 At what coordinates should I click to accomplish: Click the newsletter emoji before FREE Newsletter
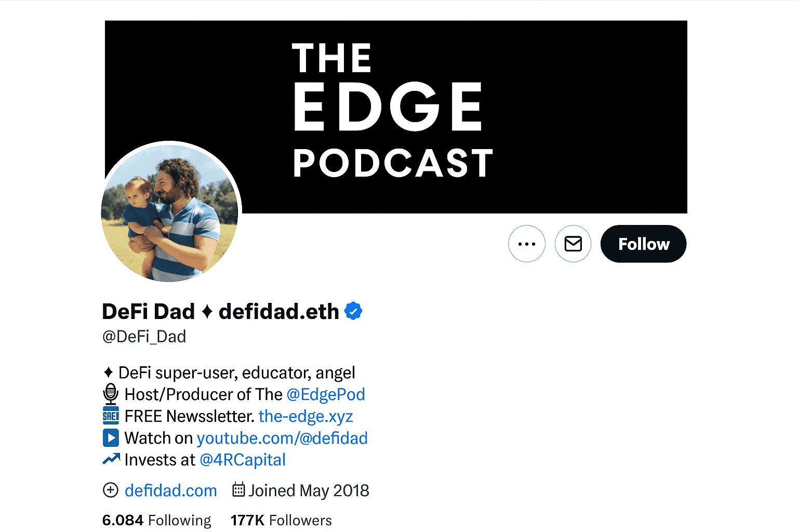pos(111,416)
